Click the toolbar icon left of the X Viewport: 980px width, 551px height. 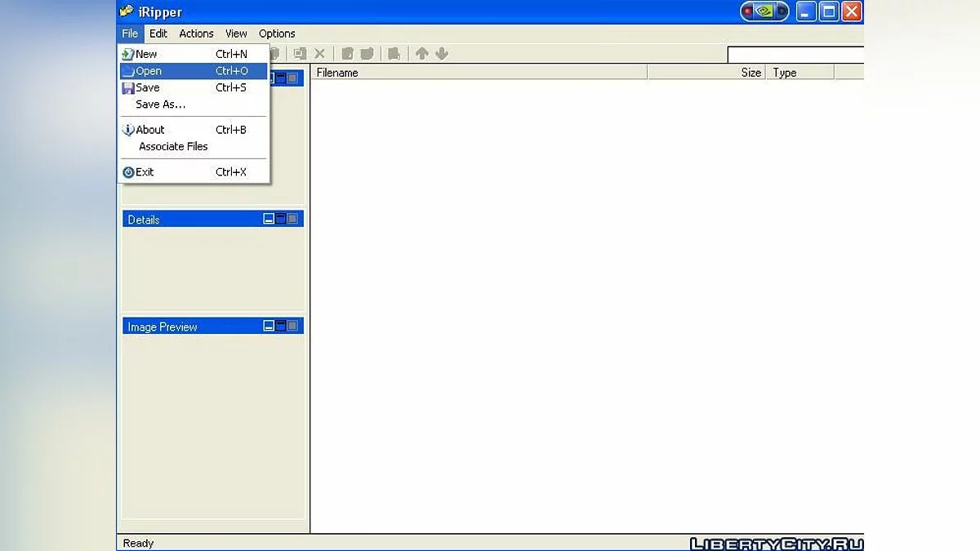coord(300,54)
